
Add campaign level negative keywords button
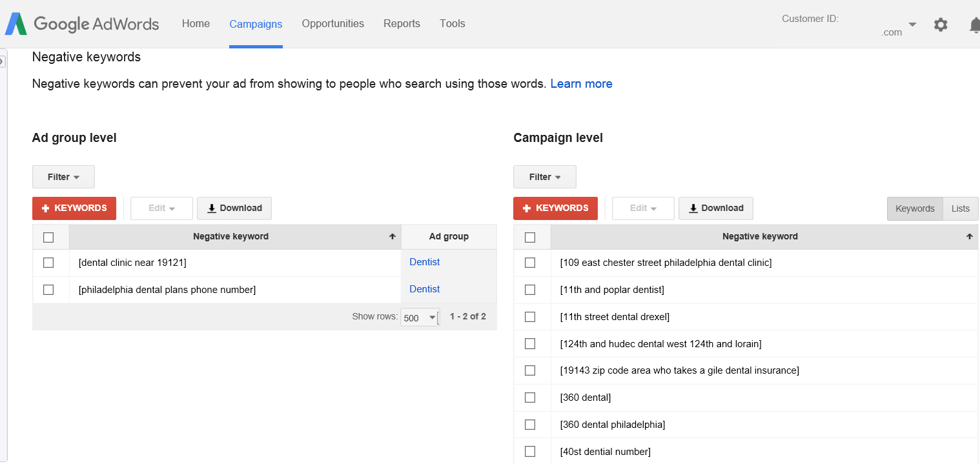point(555,208)
